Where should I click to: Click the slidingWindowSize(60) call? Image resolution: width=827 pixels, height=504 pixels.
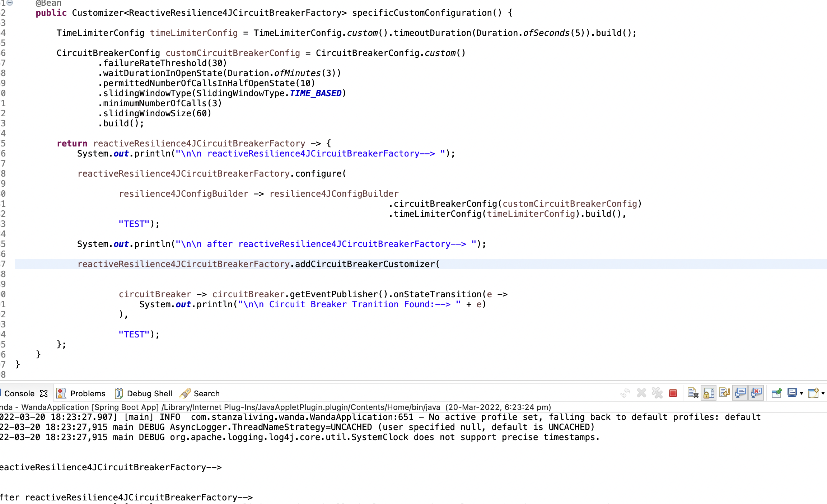point(155,113)
